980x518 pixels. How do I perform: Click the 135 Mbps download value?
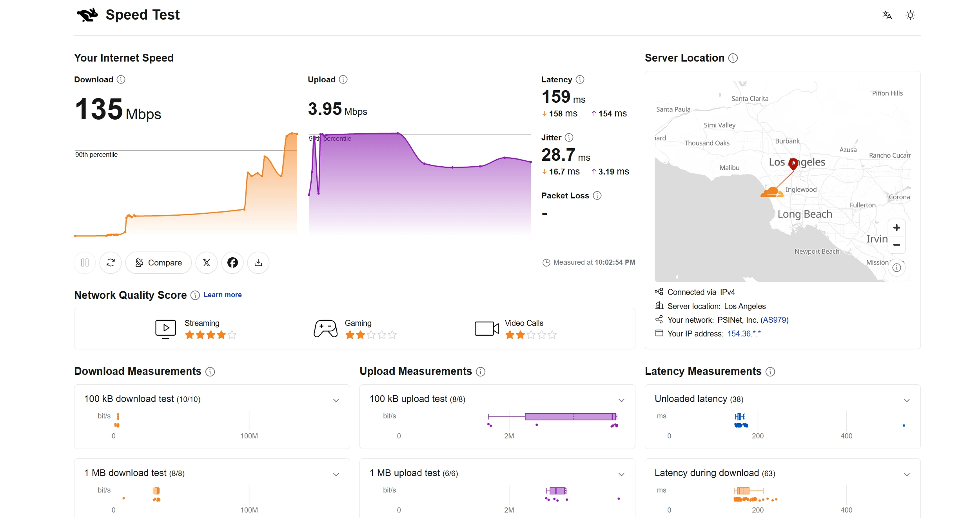pyautogui.click(x=118, y=109)
